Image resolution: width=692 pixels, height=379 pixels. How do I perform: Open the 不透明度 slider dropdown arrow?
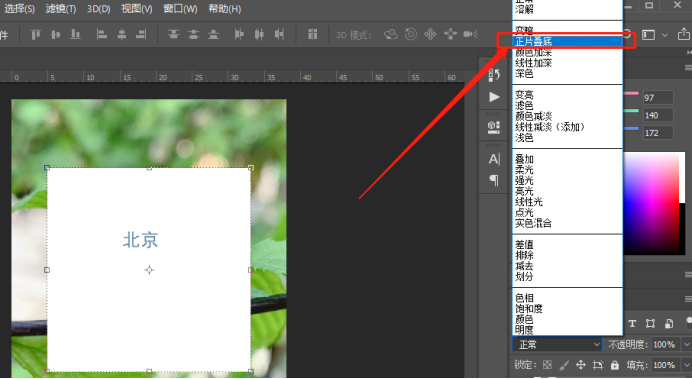(687, 345)
